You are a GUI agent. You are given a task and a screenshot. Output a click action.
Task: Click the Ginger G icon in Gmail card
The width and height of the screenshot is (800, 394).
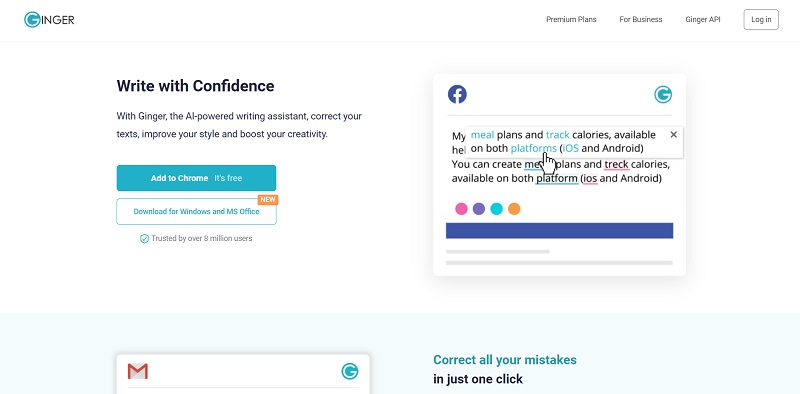[349, 371]
